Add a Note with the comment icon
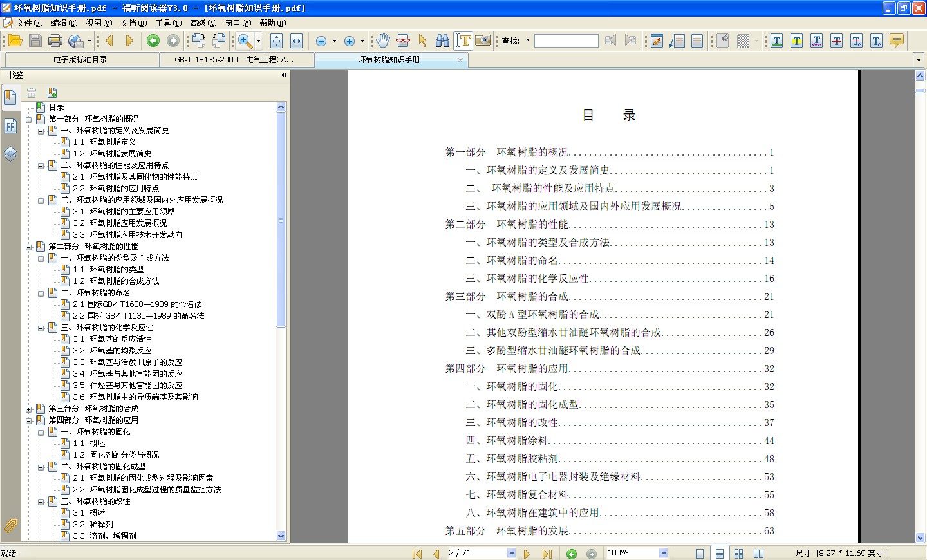 897,40
